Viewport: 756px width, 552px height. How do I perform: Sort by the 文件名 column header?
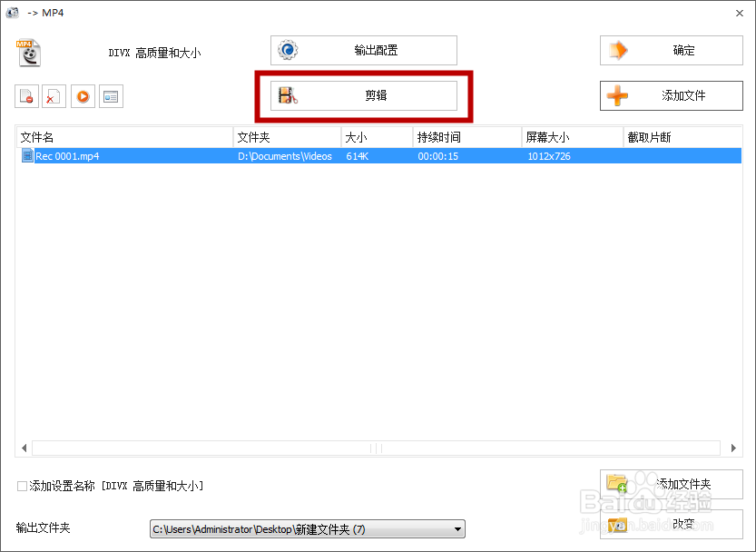[x=125, y=137]
